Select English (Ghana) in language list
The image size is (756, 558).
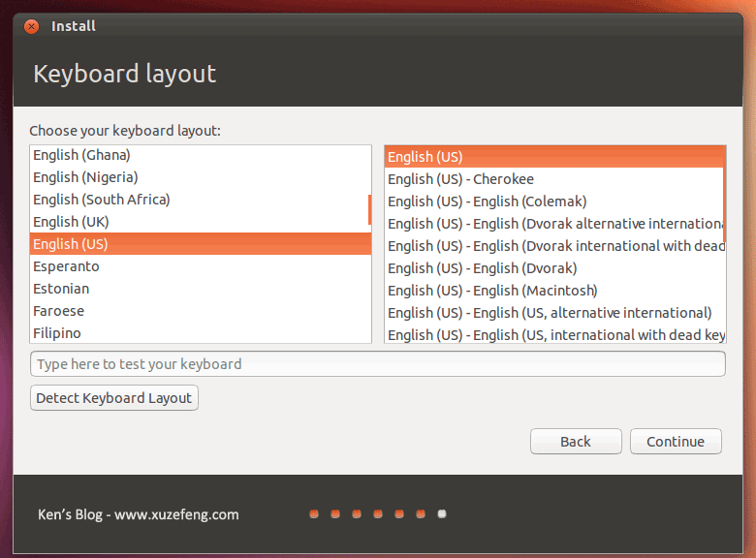click(200, 155)
